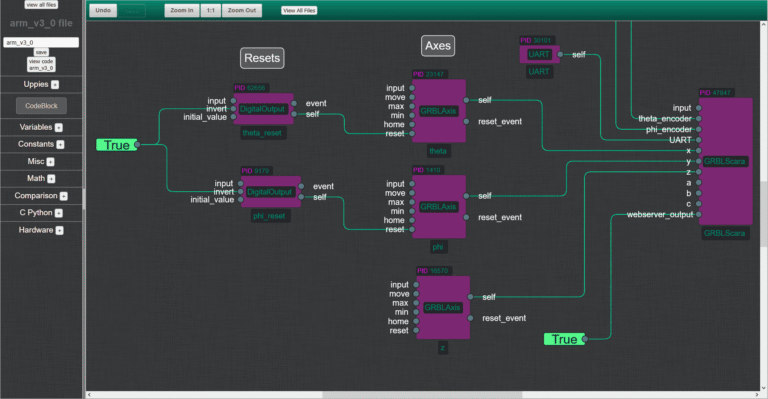
Task: Select the theta_reset DigitalOutput block
Action: point(264,109)
